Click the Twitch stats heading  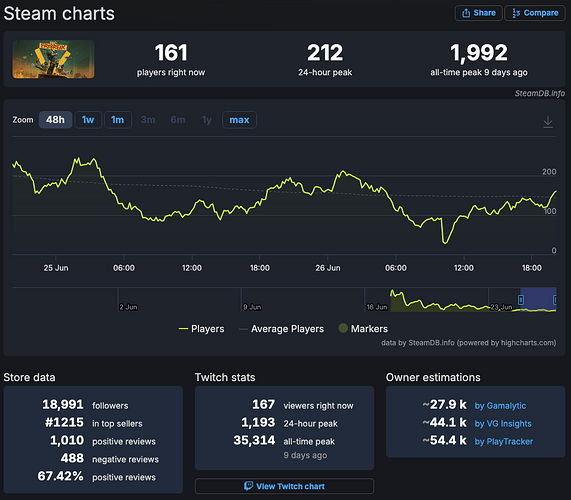225,377
